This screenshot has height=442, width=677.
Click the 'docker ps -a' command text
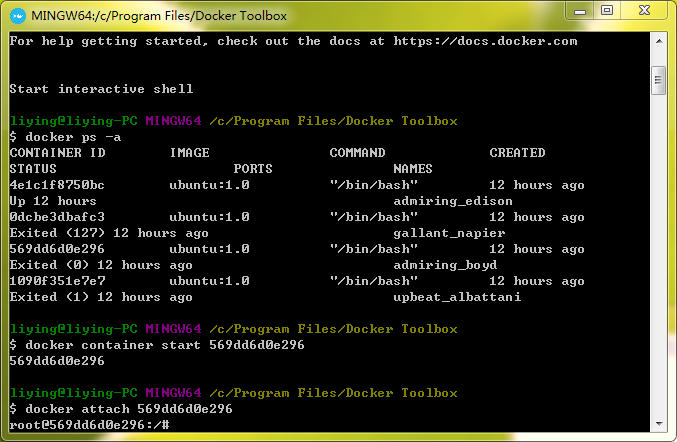pos(73,137)
